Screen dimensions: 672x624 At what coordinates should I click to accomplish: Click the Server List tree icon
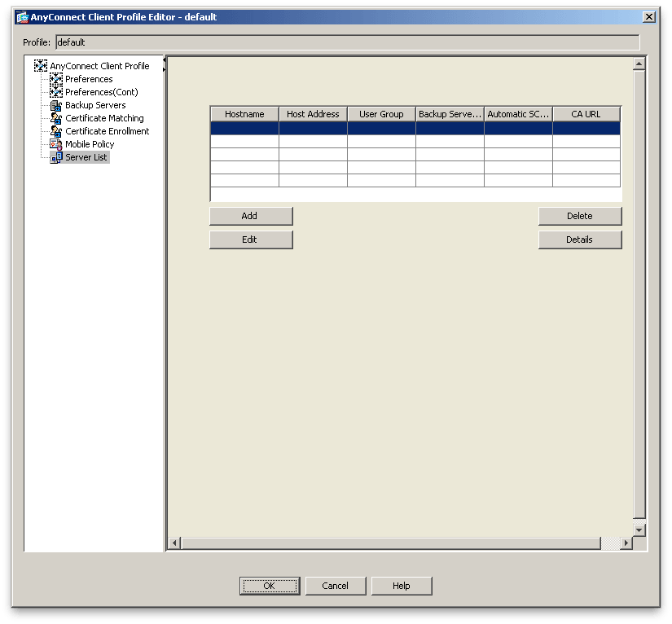coord(55,157)
